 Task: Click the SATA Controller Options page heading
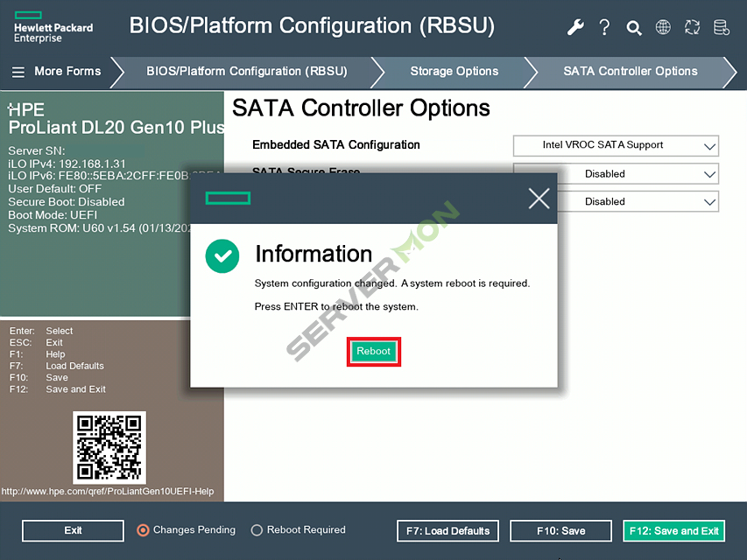click(361, 108)
